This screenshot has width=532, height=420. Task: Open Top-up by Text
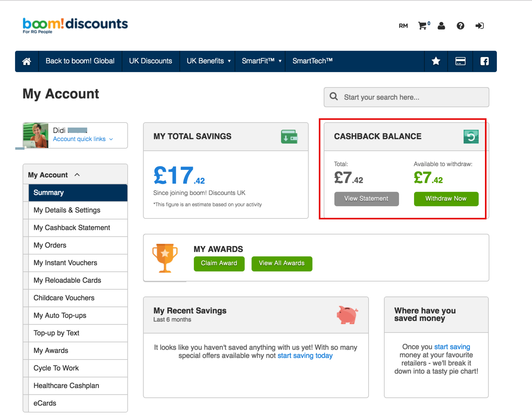tap(78, 333)
